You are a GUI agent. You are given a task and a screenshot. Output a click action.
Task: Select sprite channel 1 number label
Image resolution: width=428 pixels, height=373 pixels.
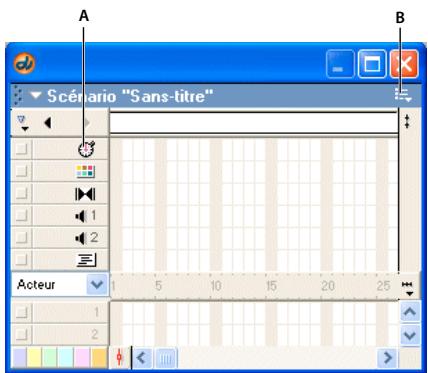(x=96, y=312)
